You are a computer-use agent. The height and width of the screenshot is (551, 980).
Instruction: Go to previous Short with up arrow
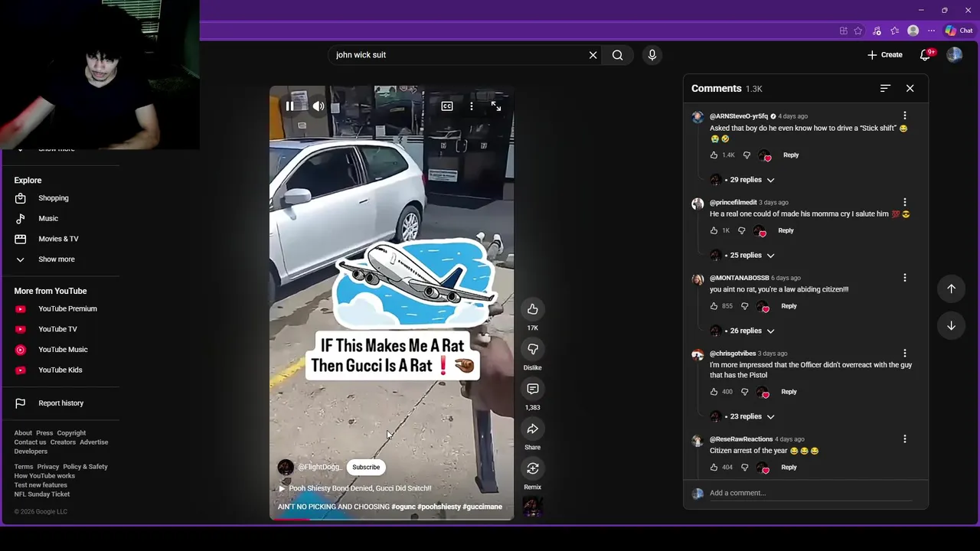[x=951, y=289]
